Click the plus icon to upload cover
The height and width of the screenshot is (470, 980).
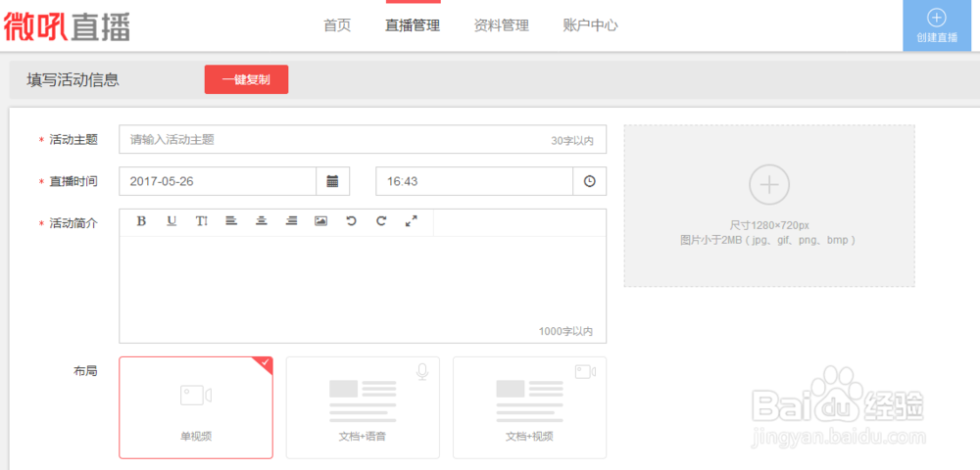coord(769,185)
